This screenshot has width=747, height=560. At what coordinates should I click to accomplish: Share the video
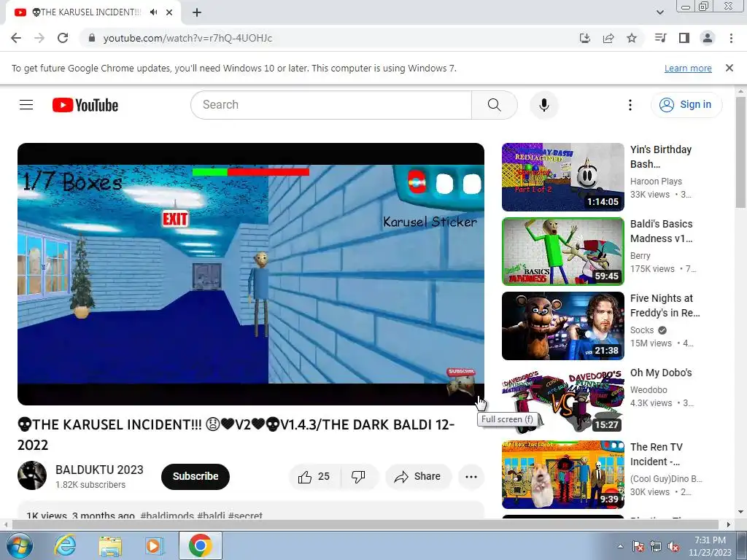[418, 477]
